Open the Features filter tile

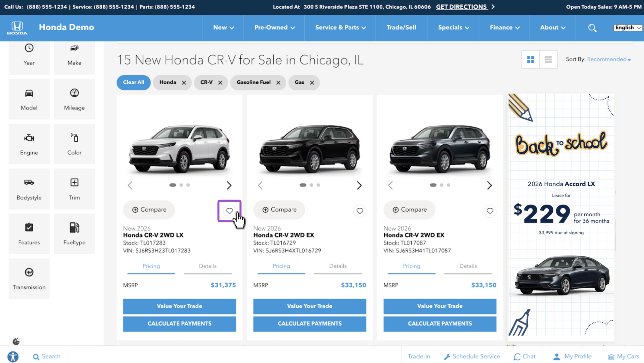29,234
